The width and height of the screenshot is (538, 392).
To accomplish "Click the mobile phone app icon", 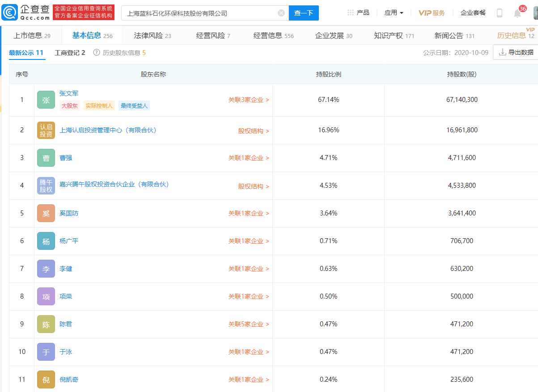I will click(499, 13).
